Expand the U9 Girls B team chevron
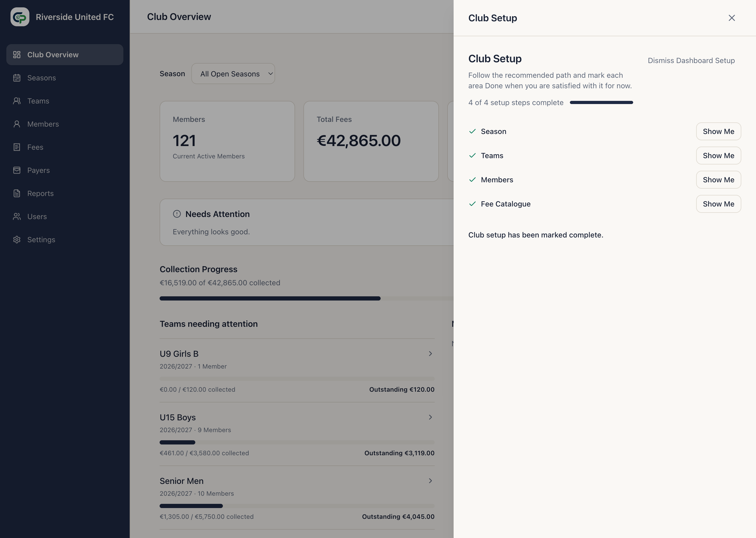Viewport: 756px width, 538px height. [430, 354]
